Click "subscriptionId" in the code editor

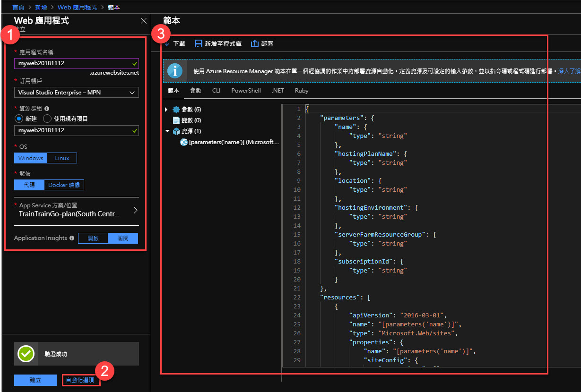pyautogui.click(x=364, y=262)
